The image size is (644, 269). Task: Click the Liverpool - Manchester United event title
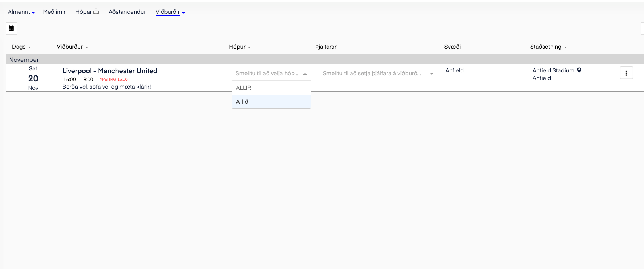(110, 71)
